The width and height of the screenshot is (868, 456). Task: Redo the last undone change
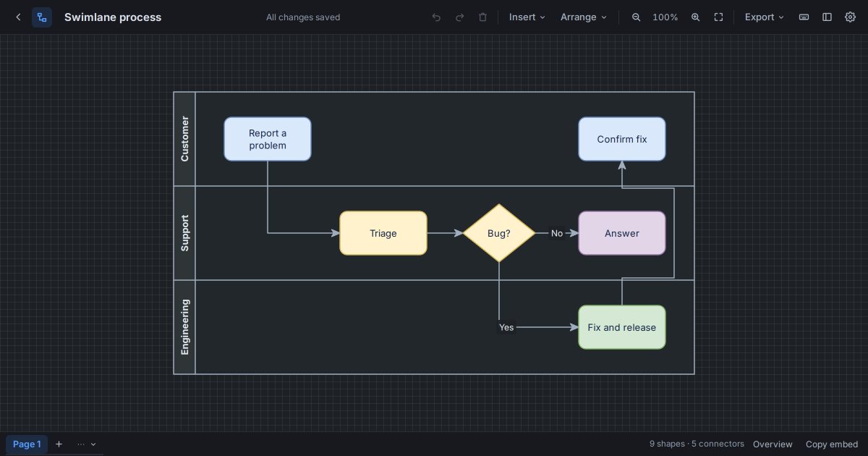click(459, 17)
